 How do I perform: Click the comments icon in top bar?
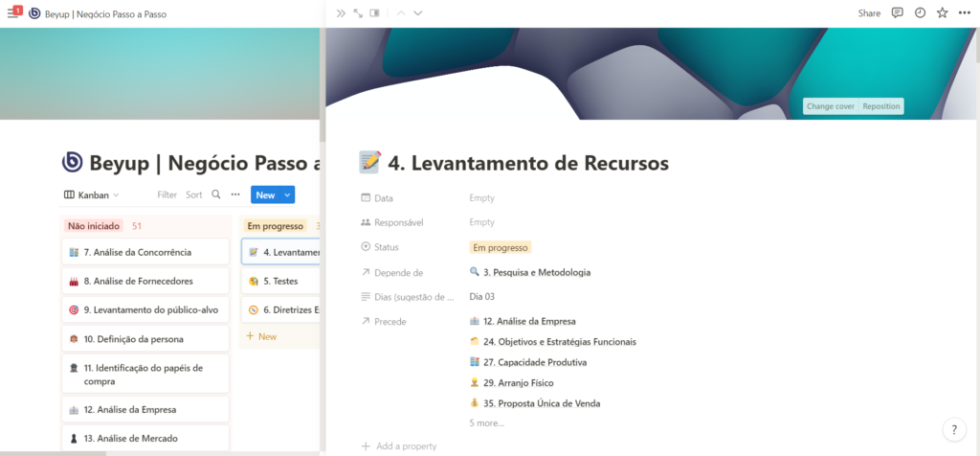[x=897, y=13]
